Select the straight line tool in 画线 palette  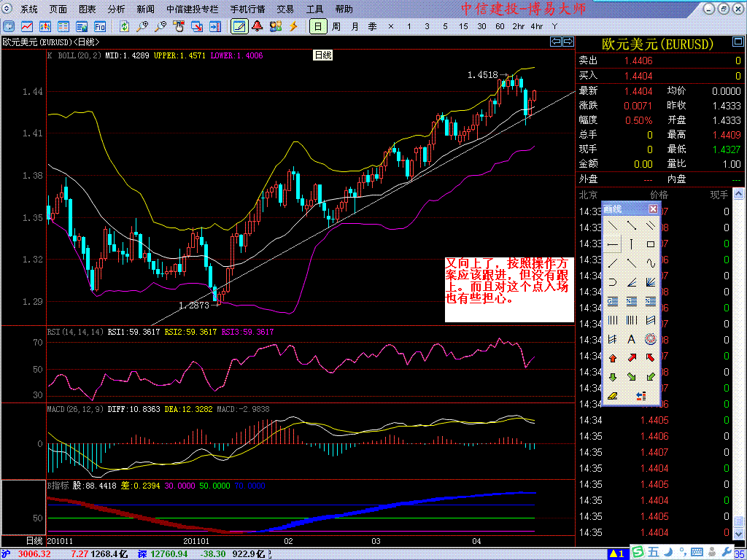(613, 226)
